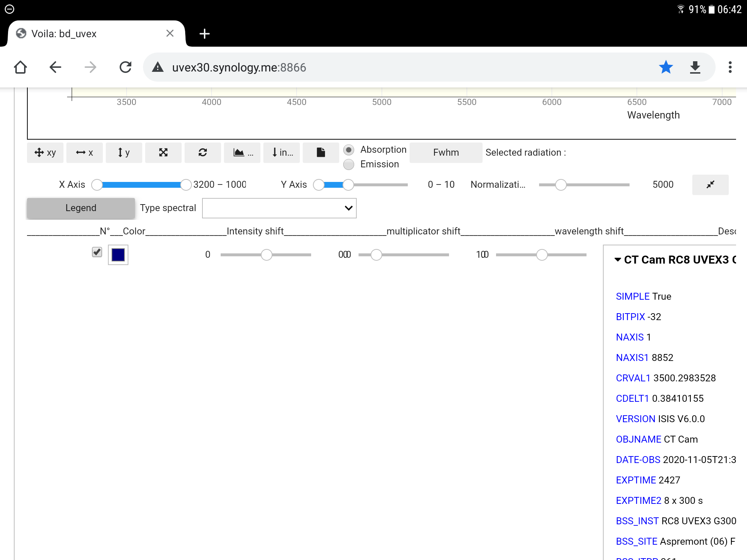Open the browser three-dot menu
The height and width of the screenshot is (560, 747).
point(730,67)
